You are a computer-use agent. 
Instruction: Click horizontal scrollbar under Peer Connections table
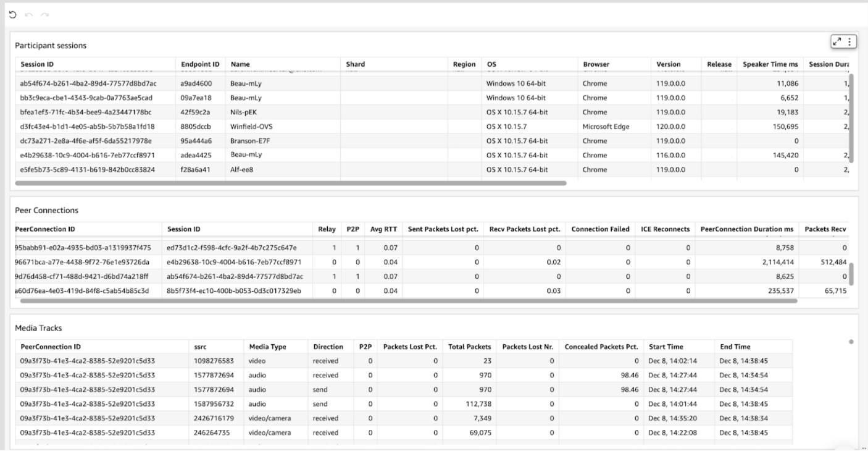[408, 301]
